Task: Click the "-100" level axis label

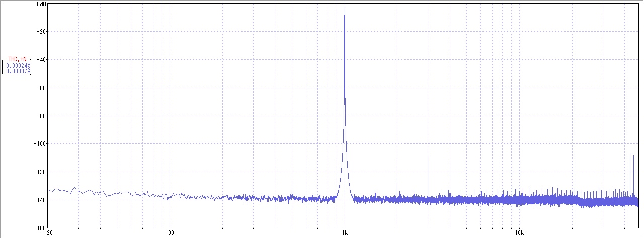Action: pyautogui.click(x=40, y=144)
